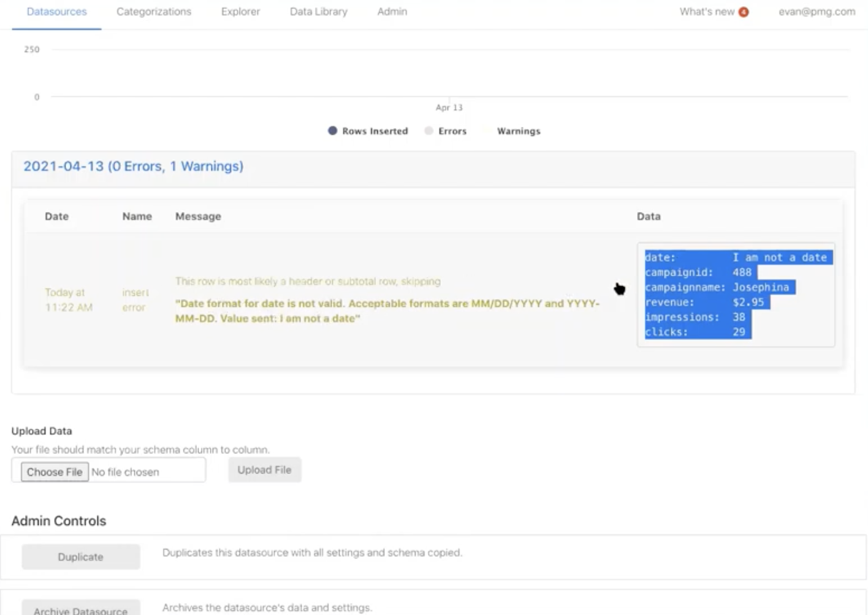Click the Message column header
The width and height of the screenshot is (868, 615).
(198, 216)
